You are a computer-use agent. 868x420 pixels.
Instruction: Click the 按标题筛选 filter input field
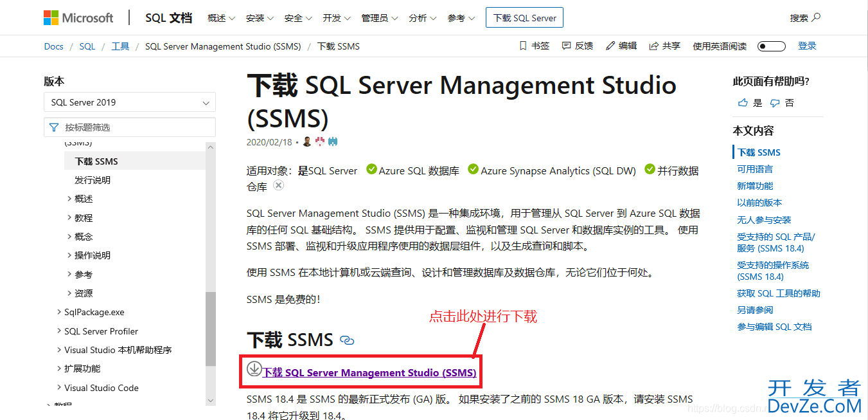[x=130, y=127]
